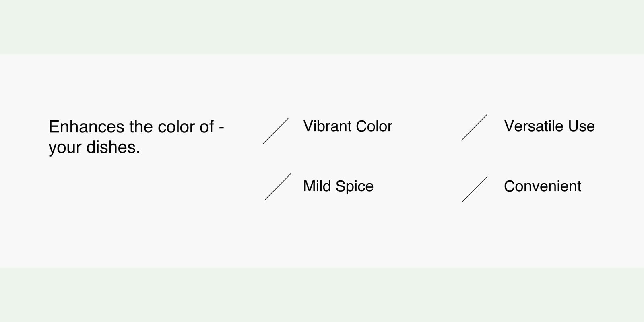Select the Vibrant Color feature label
644x322 pixels.
coord(348,126)
